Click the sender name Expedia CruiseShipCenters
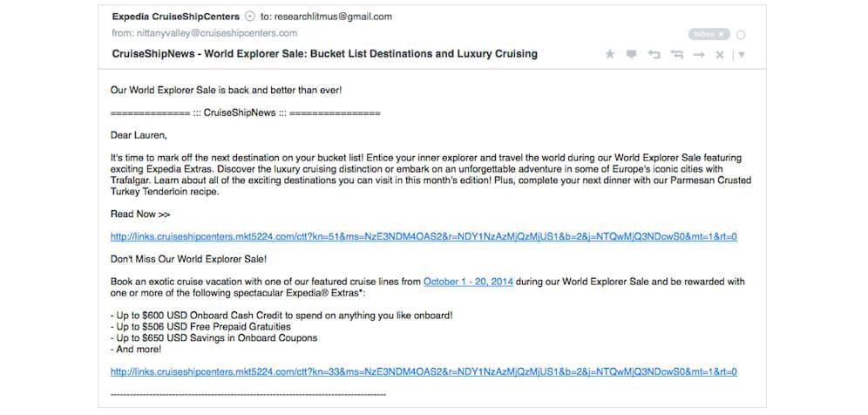868x415 pixels. (x=176, y=17)
